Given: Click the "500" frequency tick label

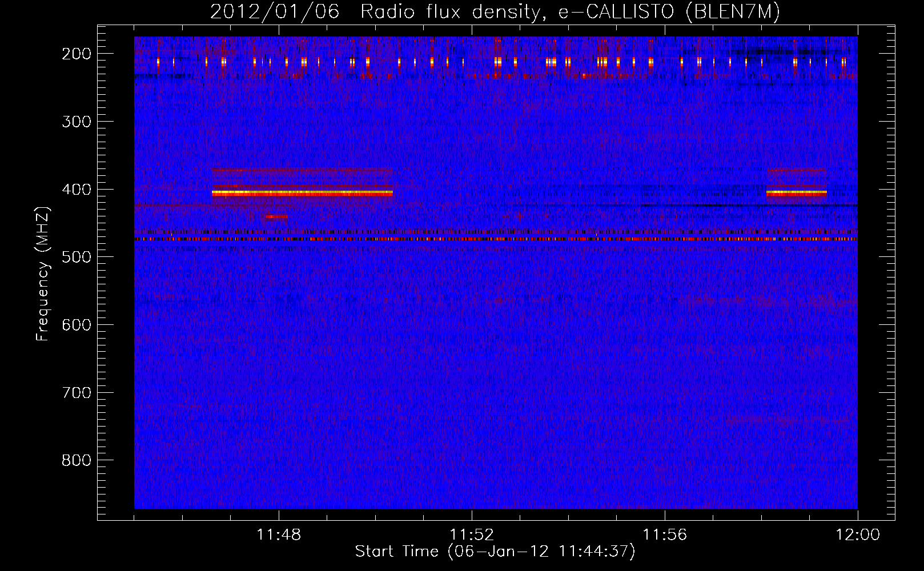Looking at the screenshot, I should (77, 257).
